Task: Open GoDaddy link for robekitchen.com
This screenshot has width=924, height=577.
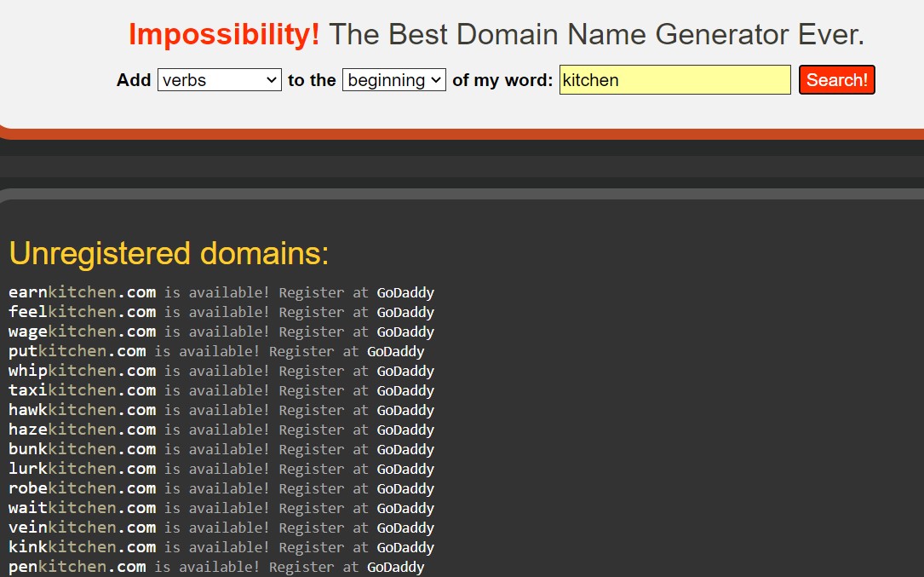Action: point(405,488)
